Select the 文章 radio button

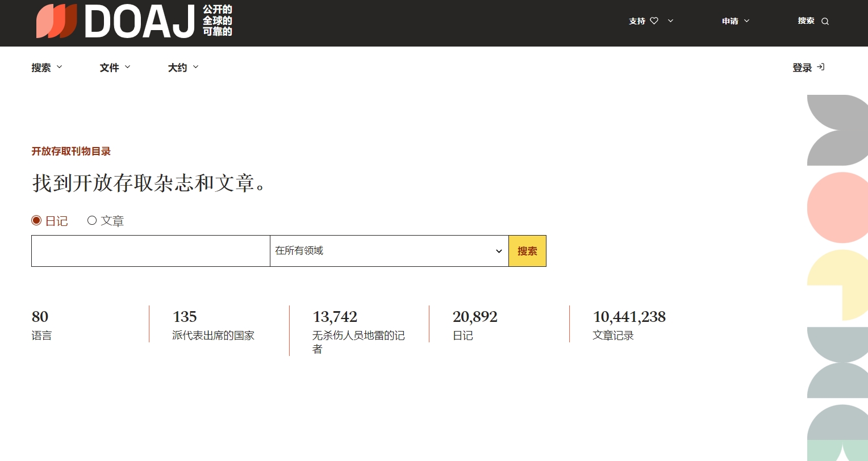tap(92, 220)
